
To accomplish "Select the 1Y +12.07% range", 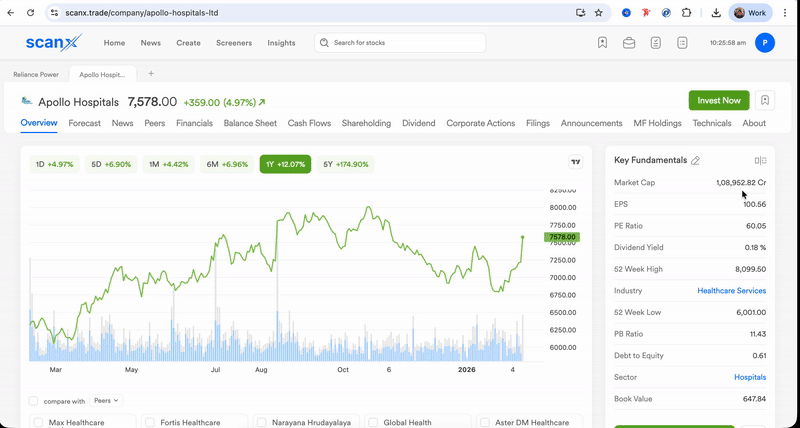I will tap(285, 164).
